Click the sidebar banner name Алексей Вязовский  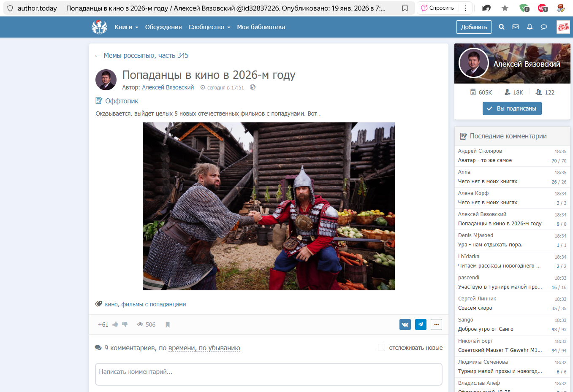(527, 64)
